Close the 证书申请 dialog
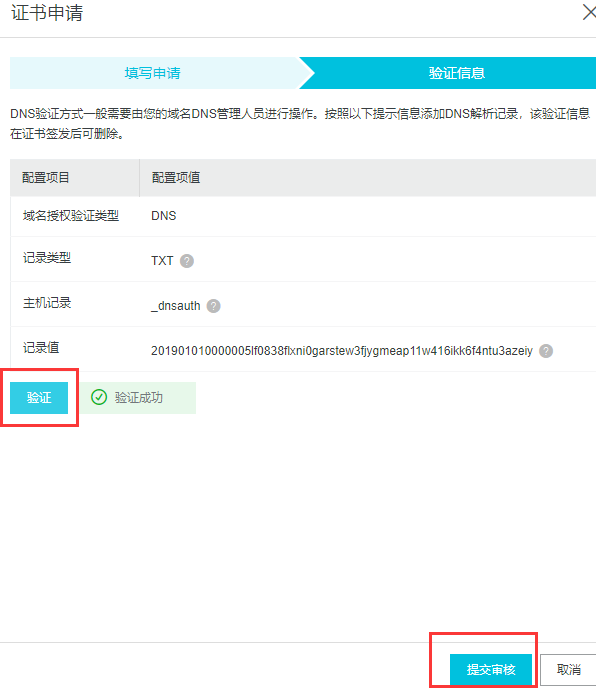The width and height of the screenshot is (596, 688). [x=589, y=12]
